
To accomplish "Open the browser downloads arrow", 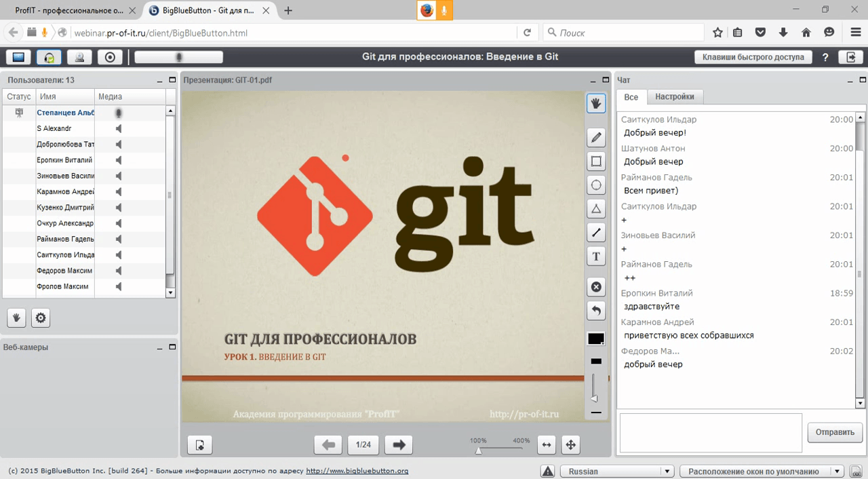I will tap(783, 33).
